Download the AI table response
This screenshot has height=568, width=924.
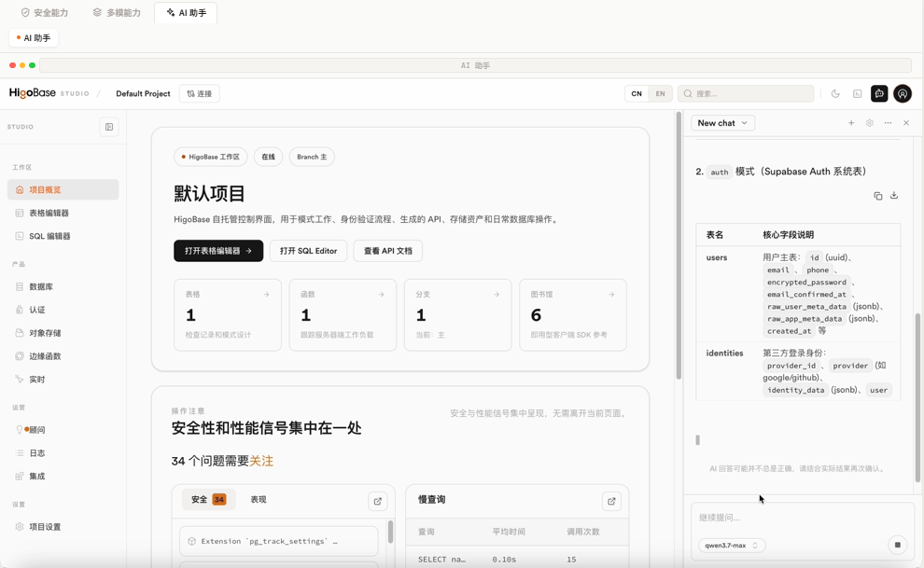coord(894,196)
